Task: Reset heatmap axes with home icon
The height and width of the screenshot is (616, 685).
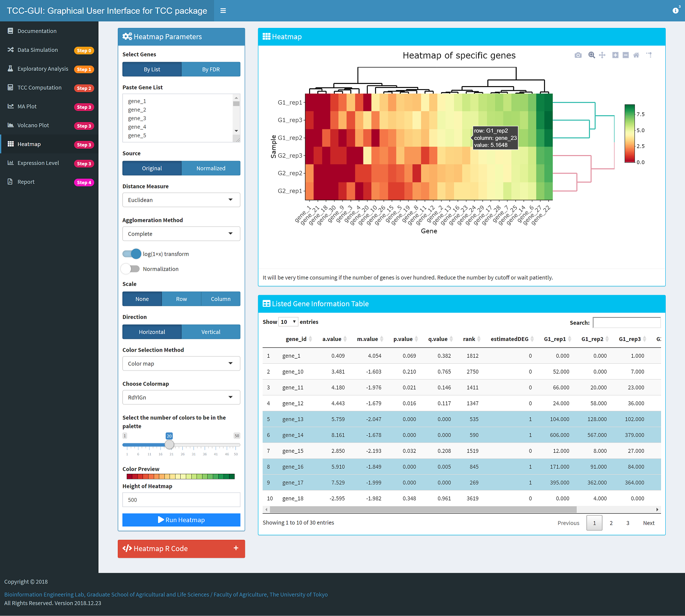Action: click(x=636, y=55)
